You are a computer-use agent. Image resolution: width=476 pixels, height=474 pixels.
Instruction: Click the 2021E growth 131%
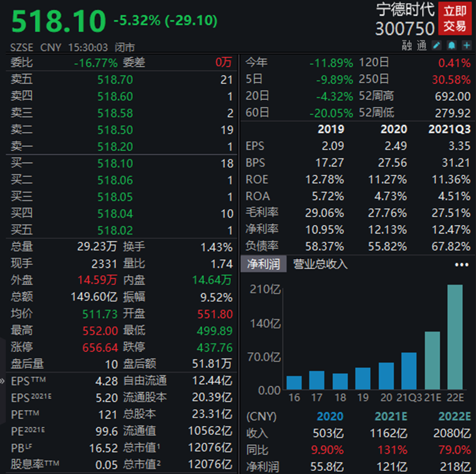392,450
